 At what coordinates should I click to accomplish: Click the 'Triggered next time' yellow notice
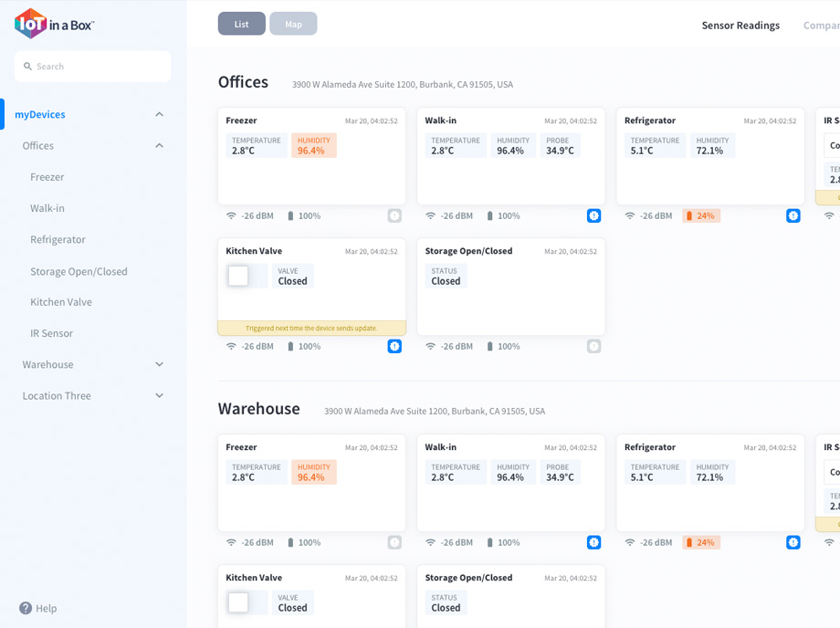click(x=311, y=329)
